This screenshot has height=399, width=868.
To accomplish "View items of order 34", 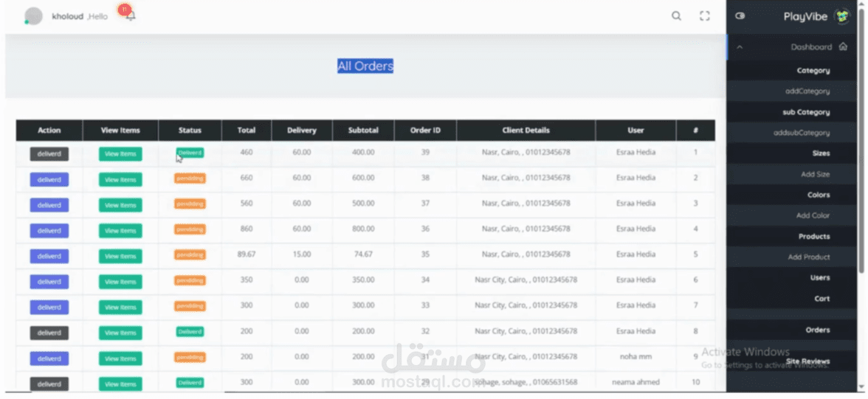I will [120, 282].
